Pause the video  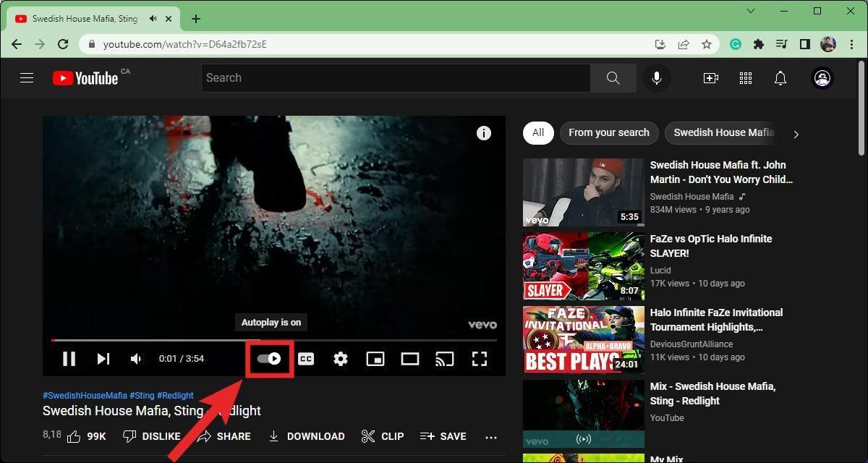[x=69, y=359]
